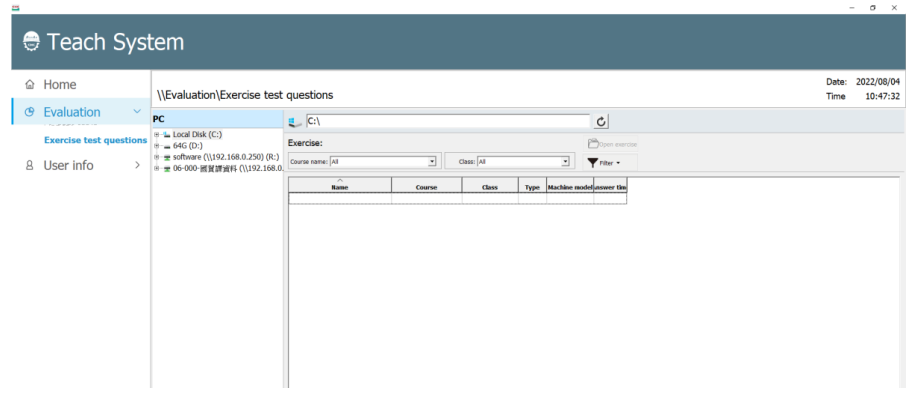The width and height of the screenshot is (911, 394).
Task: Sort by the Class column header
Action: (x=490, y=185)
